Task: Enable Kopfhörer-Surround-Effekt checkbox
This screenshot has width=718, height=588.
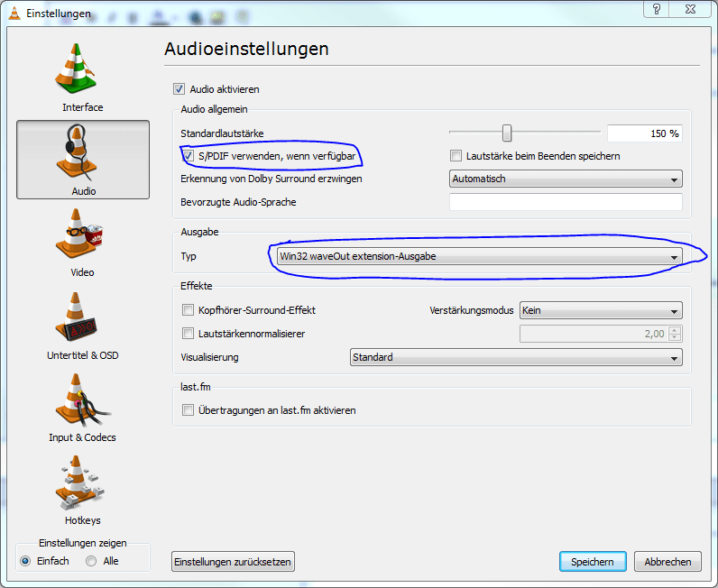Action: [188, 310]
